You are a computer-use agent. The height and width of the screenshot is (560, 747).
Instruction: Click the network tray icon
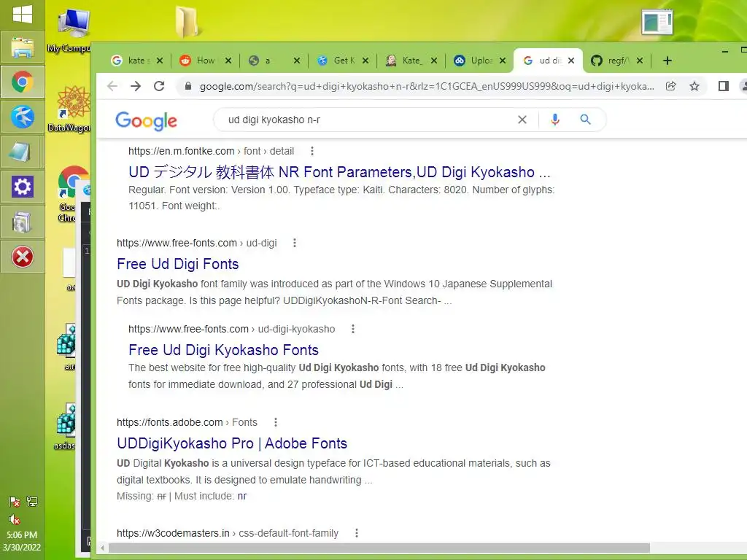32,502
